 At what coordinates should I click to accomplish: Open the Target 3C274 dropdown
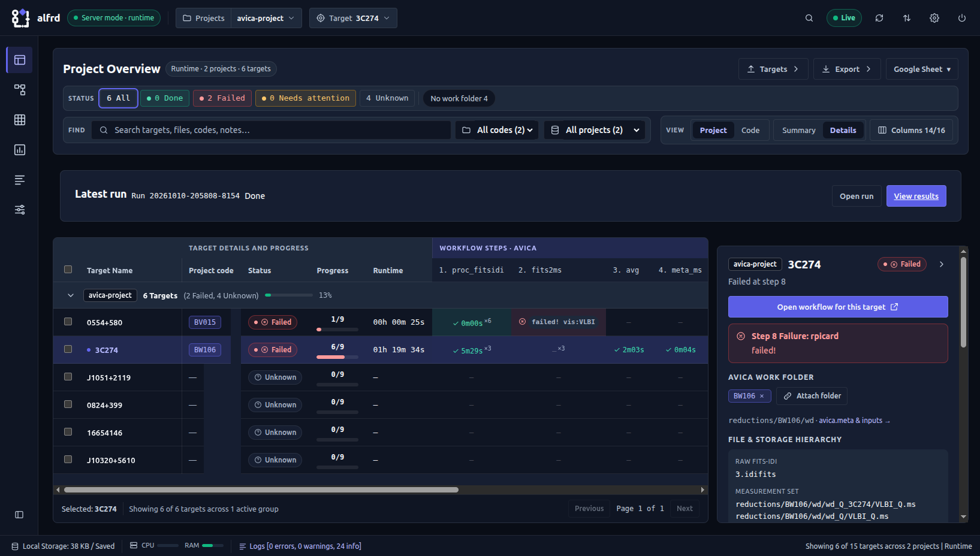tap(353, 18)
